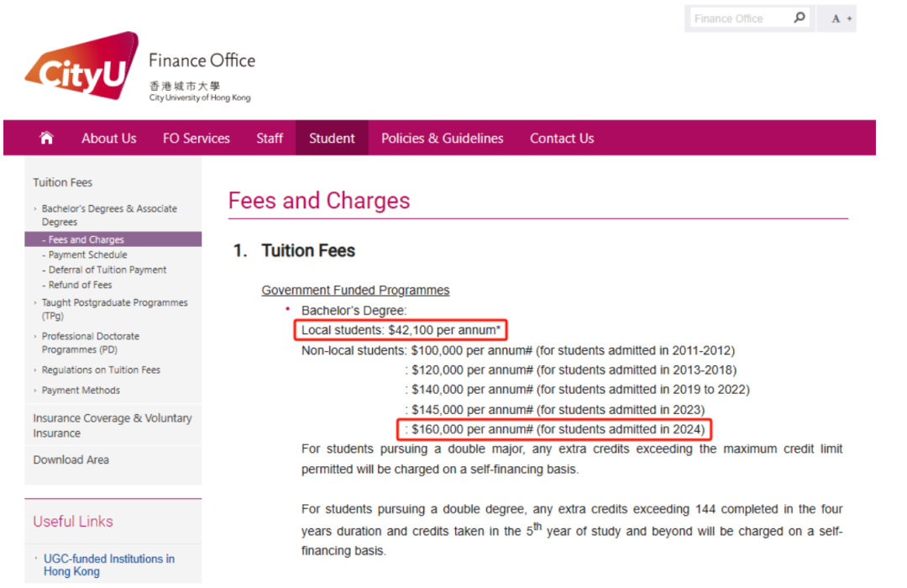Open the Staff menu
907x588 pixels.
click(270, 139)
